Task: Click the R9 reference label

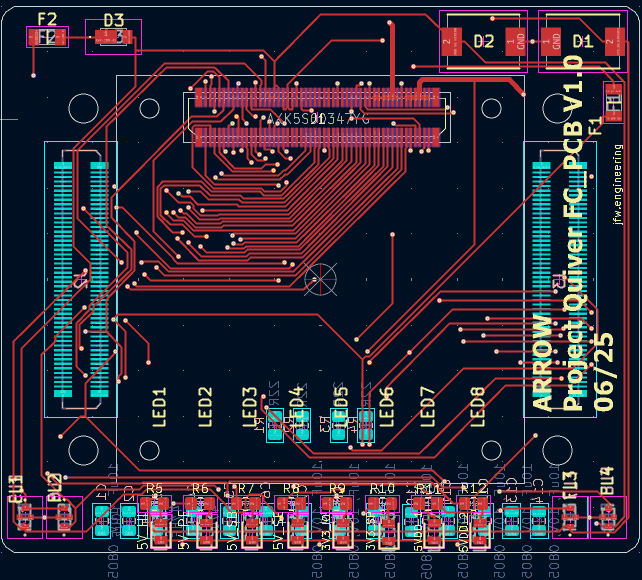Action: [x=337, y=488]
